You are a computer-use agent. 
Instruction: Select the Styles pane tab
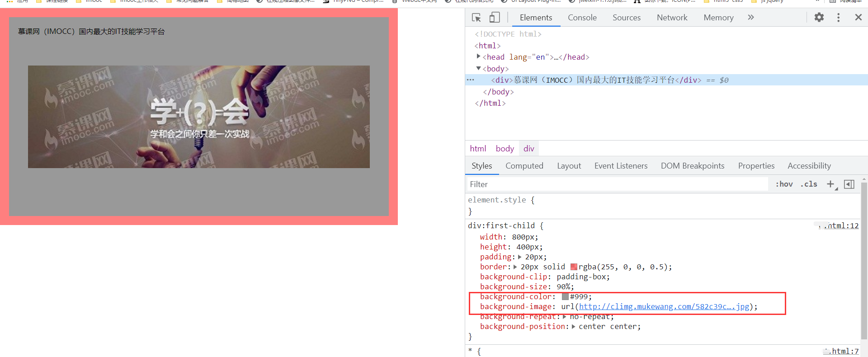point(482,166)
